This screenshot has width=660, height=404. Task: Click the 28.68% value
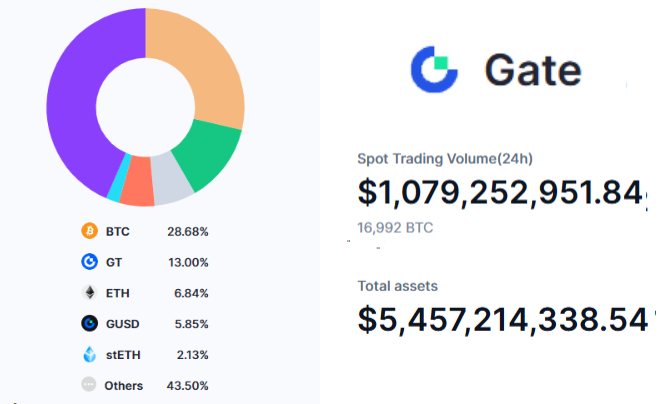point(188,231)
